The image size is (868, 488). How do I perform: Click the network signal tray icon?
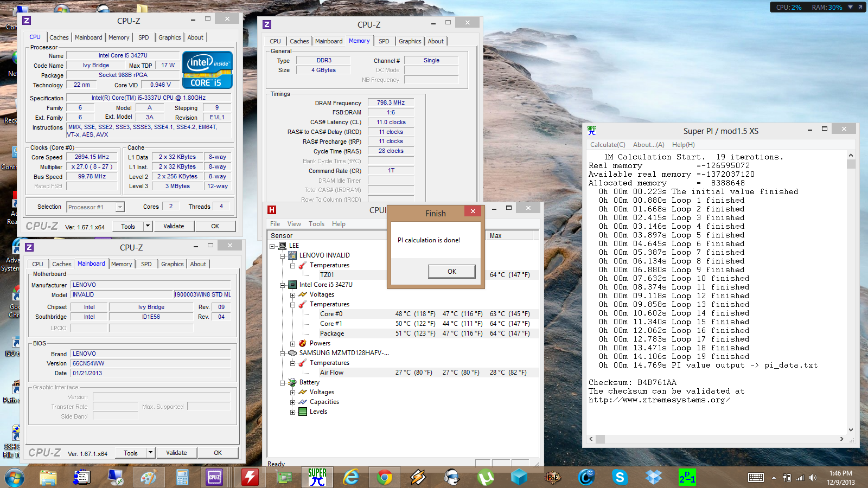[800, 478]
